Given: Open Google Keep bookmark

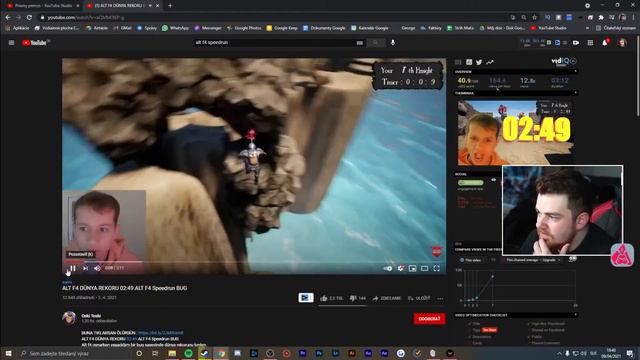Looking at the screenshot, I should tap(282, 28).
